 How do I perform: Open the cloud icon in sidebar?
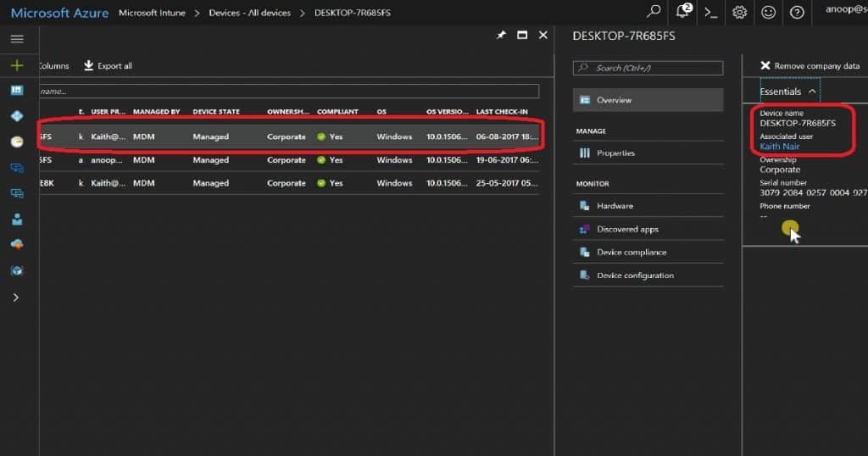(x=17, y=245)
